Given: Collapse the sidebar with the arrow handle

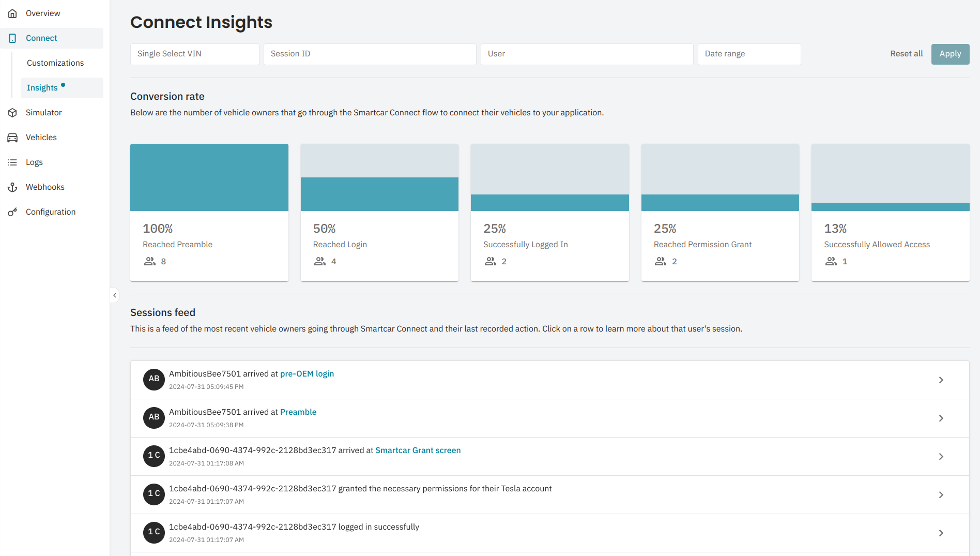Looking at the screenshot, I should (115, 295).
